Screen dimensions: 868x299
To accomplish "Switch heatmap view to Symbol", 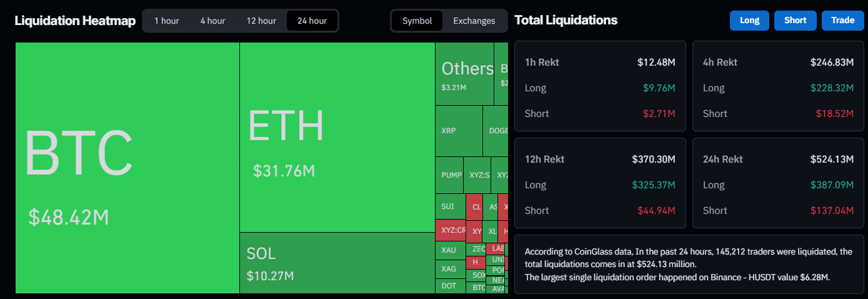I will [x=417, y=21].
